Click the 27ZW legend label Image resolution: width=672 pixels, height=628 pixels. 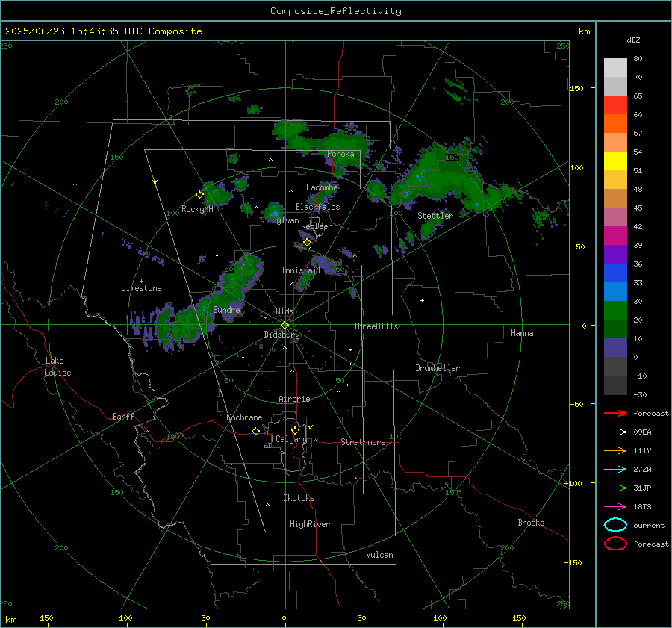pos(642,470)
